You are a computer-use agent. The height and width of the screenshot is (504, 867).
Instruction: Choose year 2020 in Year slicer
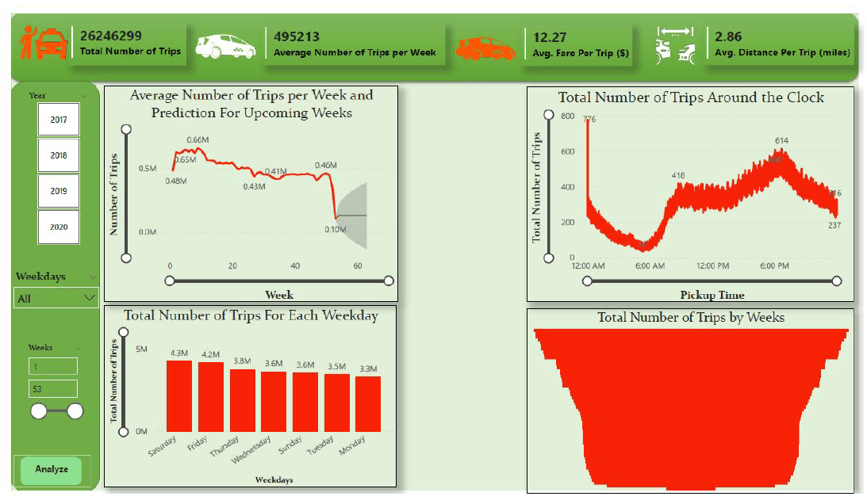click(x=59, y=227)
